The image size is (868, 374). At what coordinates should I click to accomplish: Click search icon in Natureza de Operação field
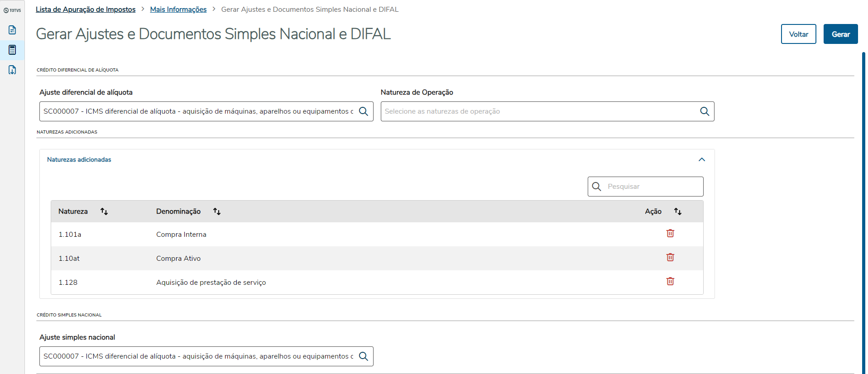click(705, 111)
